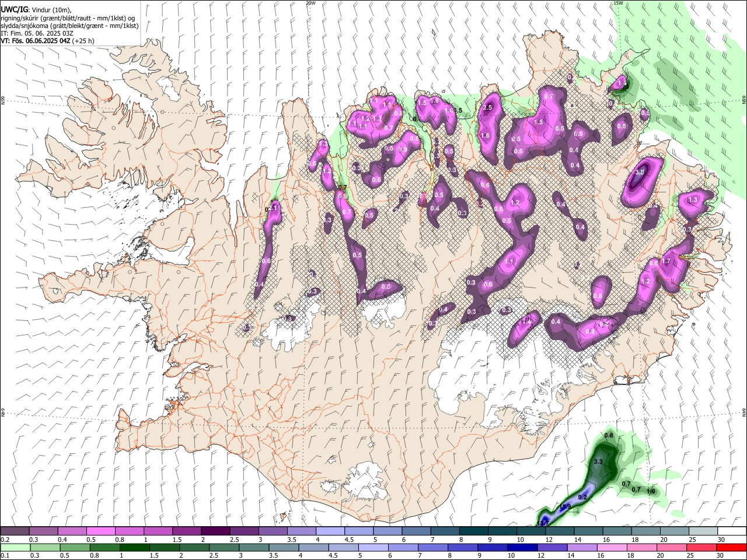747x560 pixels.
Task: Select the bright pink swatch after 0.5 in the upper legend
Action: [100, 531]
